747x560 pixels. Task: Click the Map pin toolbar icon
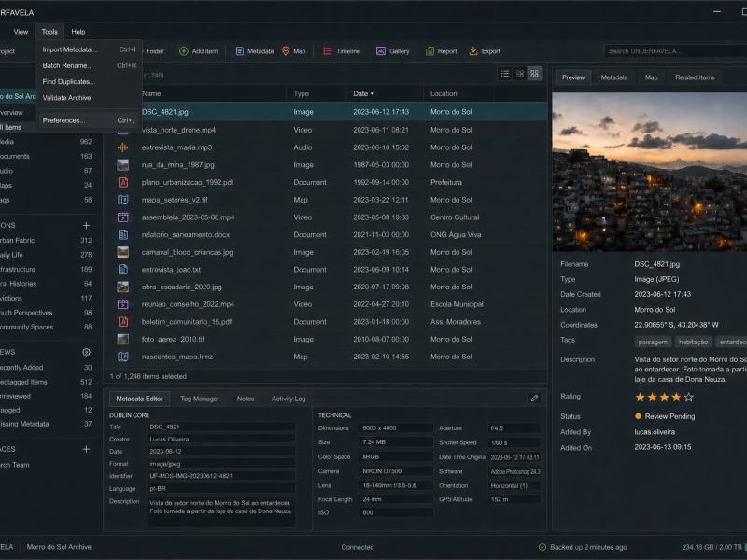click(x=286, y=51)
